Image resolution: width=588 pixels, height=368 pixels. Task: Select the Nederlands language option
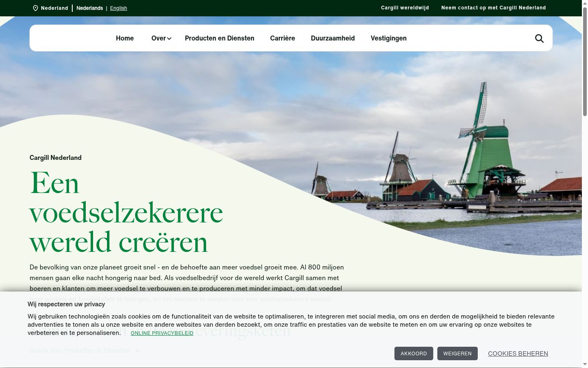90,8
